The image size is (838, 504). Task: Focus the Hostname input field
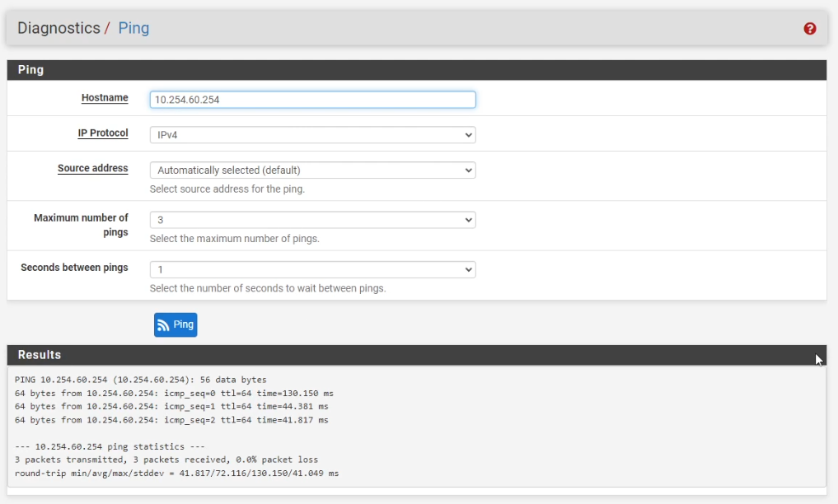312,100
